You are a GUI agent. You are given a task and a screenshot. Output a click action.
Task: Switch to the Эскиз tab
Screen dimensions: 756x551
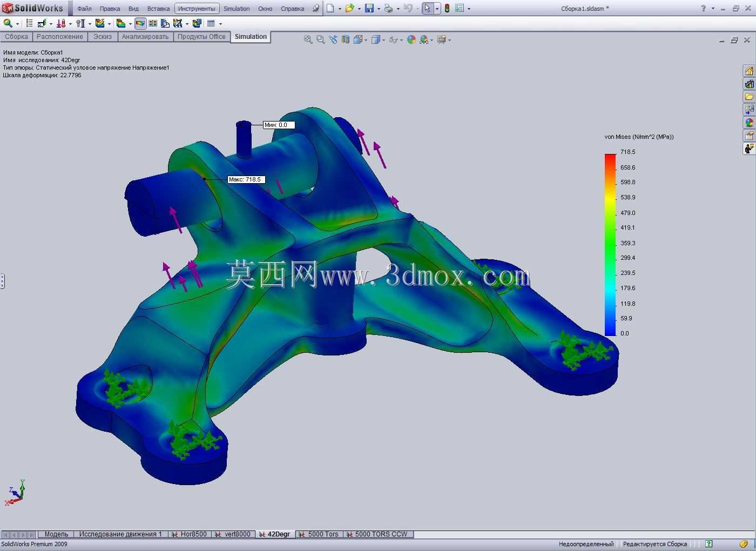pos(102,37)
